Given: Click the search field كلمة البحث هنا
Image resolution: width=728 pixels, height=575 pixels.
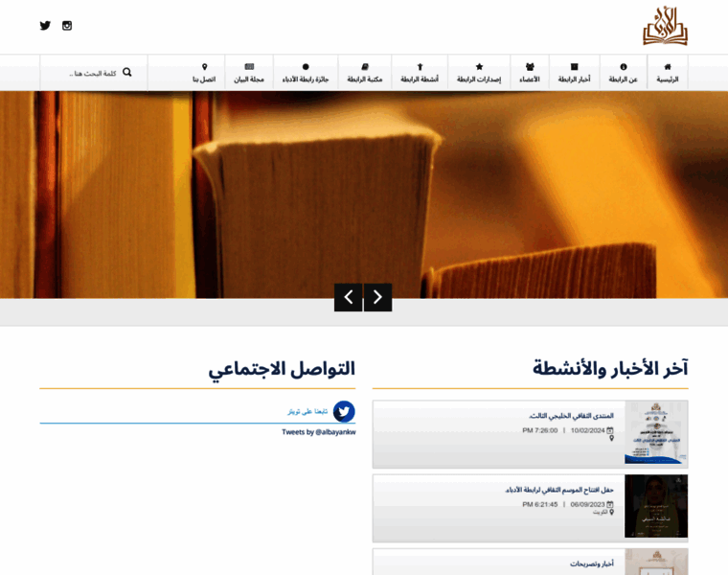Looking at the screenshot, I should [x=86, y=73].
